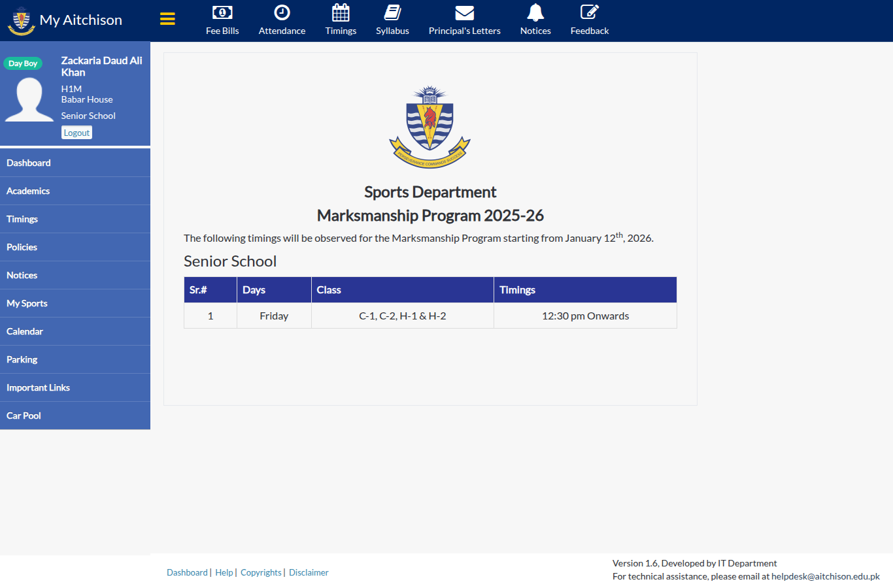Screen dimensions: 893x588
Task: Click the student name Zackaria Daud Ali Khan
Action: tap(102, 67)
